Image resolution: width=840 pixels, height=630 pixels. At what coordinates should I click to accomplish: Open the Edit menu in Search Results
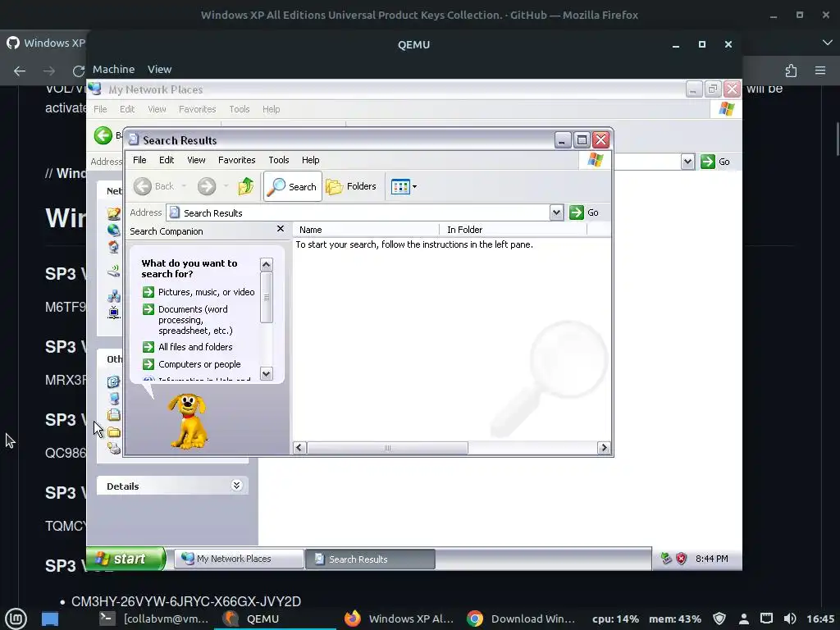click(167, 160)
